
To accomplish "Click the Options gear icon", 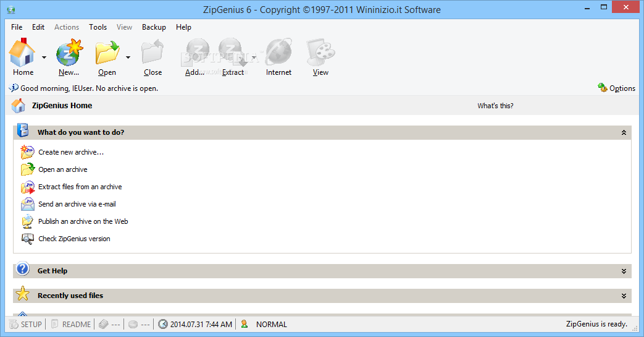I will pyautogui.click(x=603, y=88).
